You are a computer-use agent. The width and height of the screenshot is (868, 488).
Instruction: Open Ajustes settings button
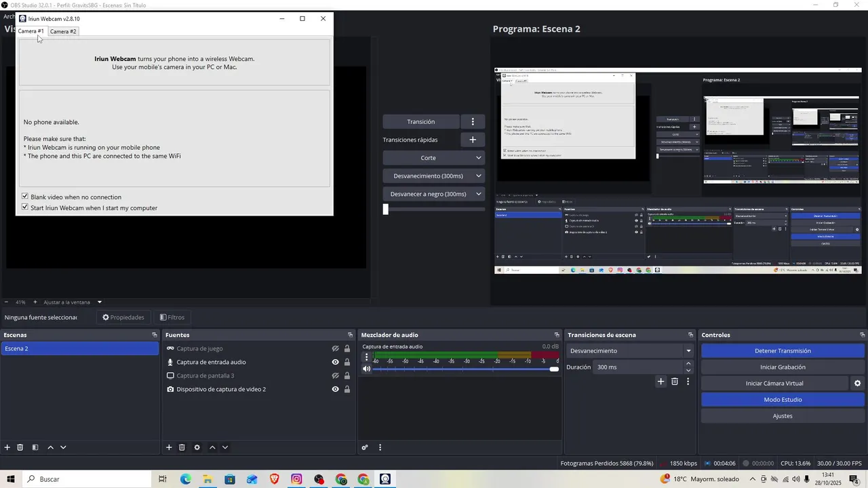point(783,416)
